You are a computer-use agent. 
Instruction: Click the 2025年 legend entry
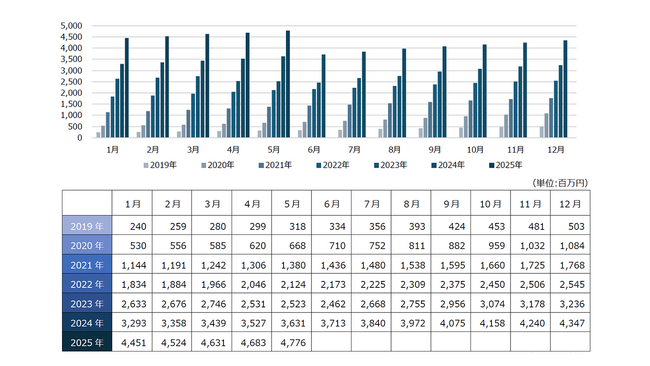(x=505, y=165)
